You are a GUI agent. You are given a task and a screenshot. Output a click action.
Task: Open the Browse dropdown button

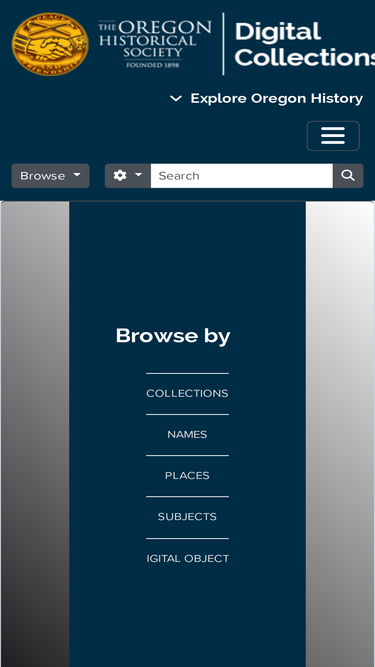tap(50, 176)
